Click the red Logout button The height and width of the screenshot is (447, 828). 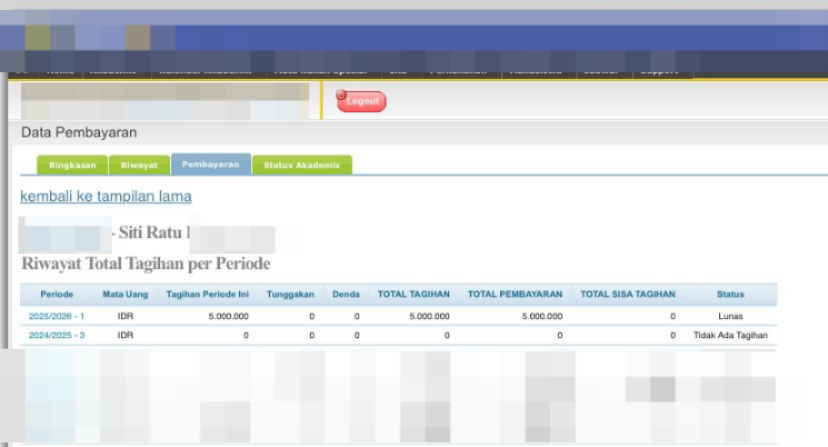tap(362, 101)
